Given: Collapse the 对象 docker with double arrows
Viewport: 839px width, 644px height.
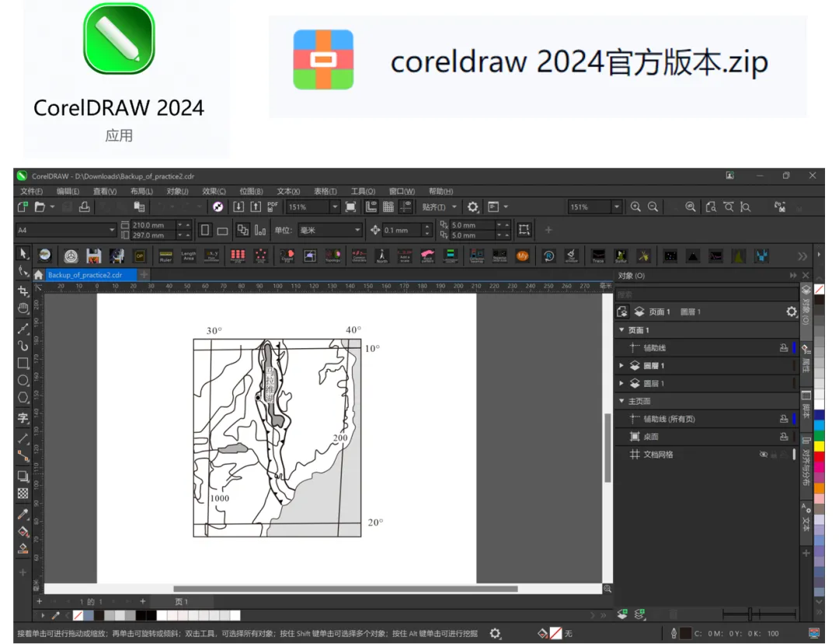Looking at the screenshot, I should tap(793, 276).
